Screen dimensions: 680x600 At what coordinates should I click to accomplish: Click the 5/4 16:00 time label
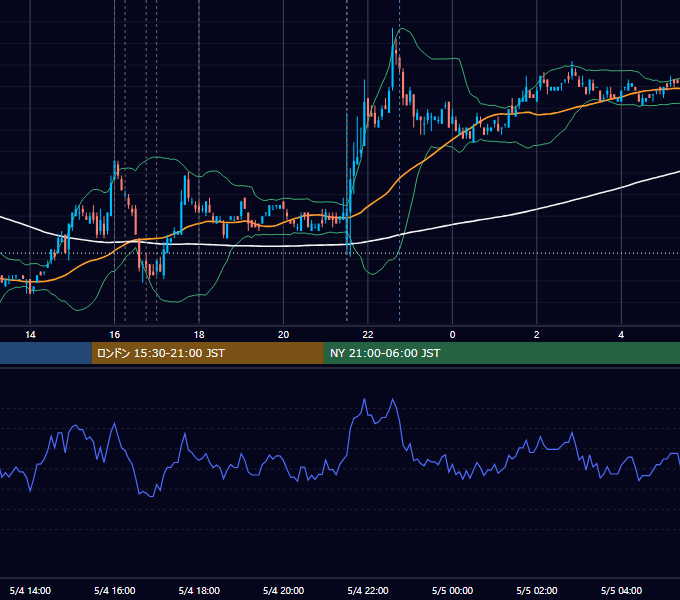(x=114, y=590)
